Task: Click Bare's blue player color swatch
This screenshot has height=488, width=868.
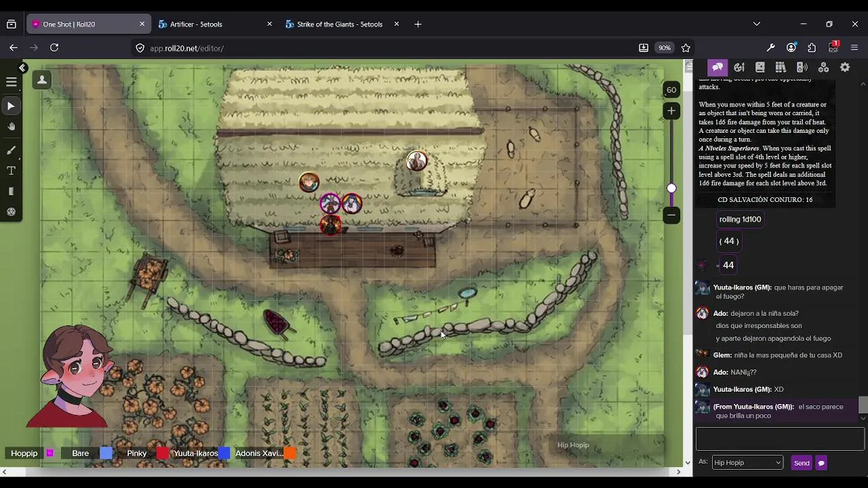Action: click(106, 453)
